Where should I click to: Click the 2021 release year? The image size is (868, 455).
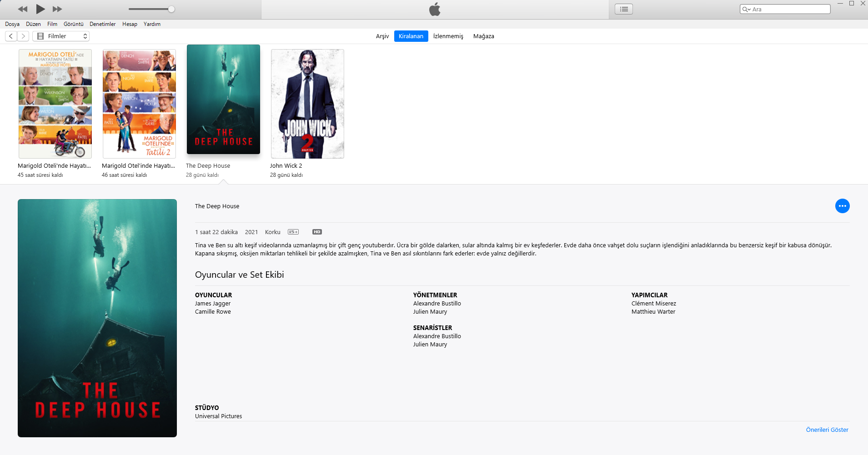point(251,232)
